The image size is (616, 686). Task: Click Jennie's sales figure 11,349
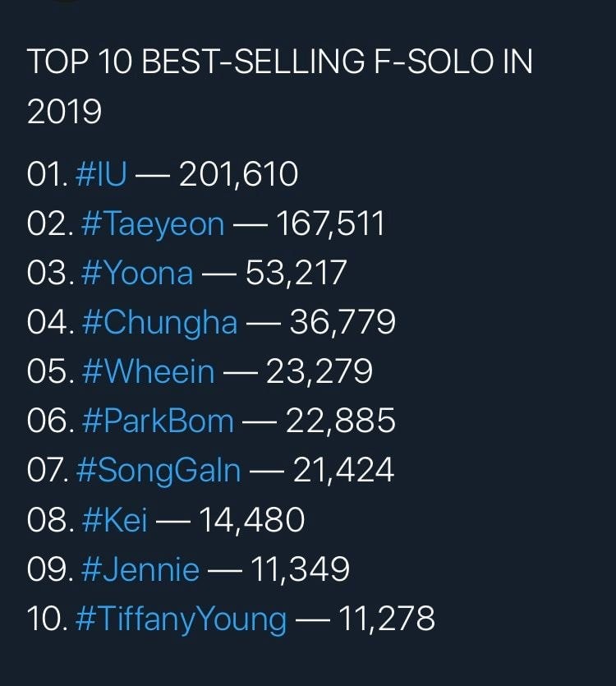click(300, 569)
